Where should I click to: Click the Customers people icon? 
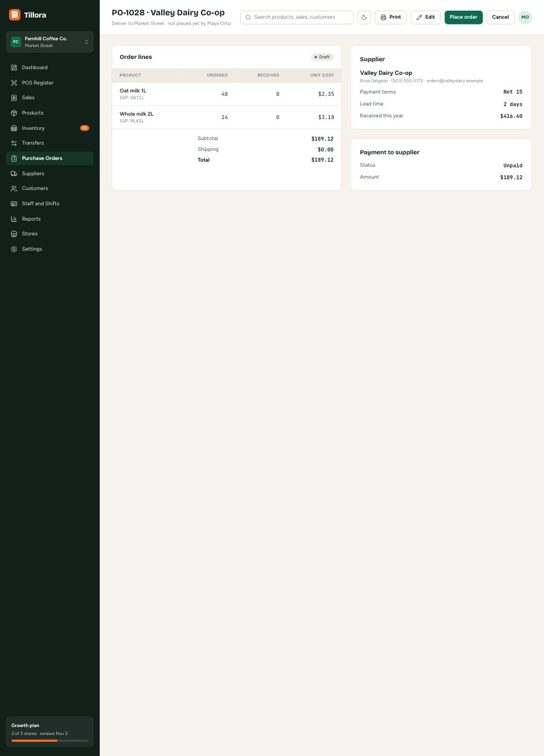point(14,188)
